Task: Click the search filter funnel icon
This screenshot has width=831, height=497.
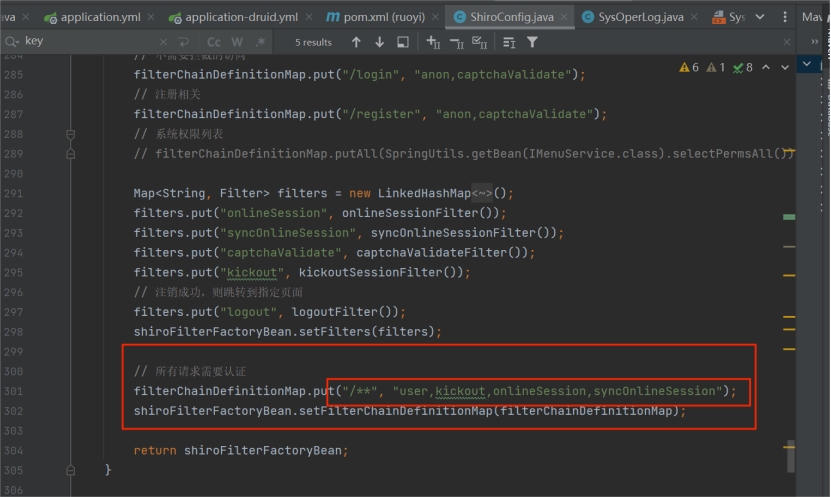Action: tap(532, 42)
